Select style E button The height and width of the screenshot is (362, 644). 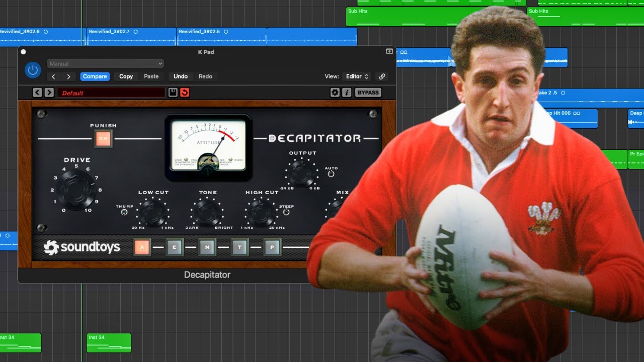point(175,247)
